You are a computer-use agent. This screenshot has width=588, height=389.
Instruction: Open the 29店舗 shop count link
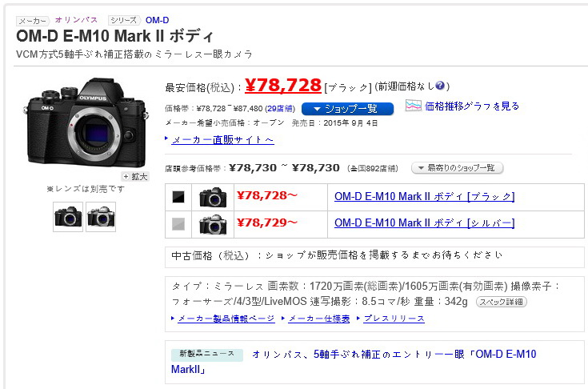[x=280, y=108]
